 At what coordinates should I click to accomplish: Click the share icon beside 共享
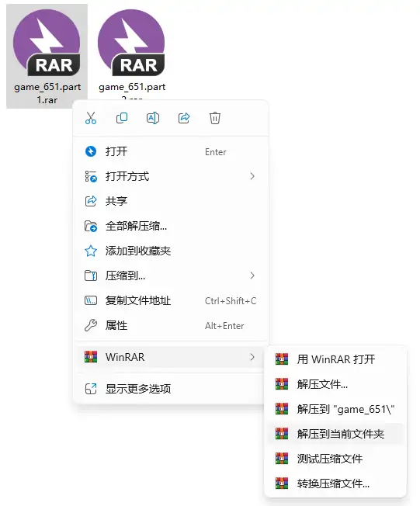pyautogui.click(x=91, y=201)
